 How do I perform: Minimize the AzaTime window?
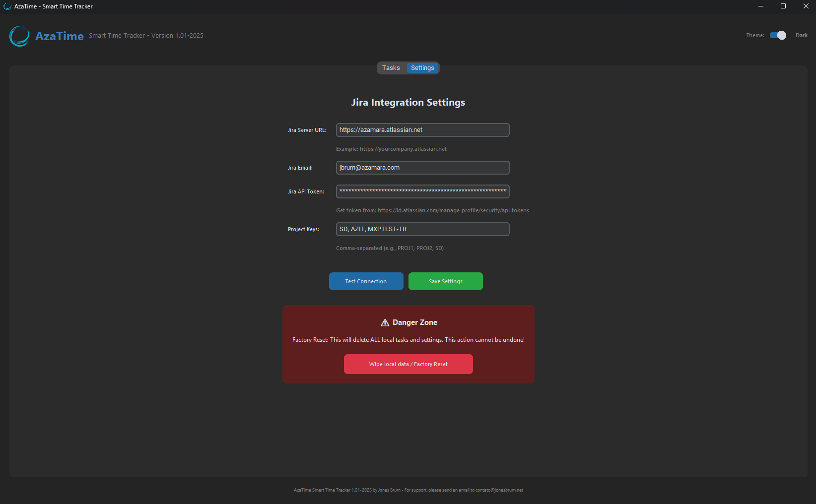pos(760,6)
